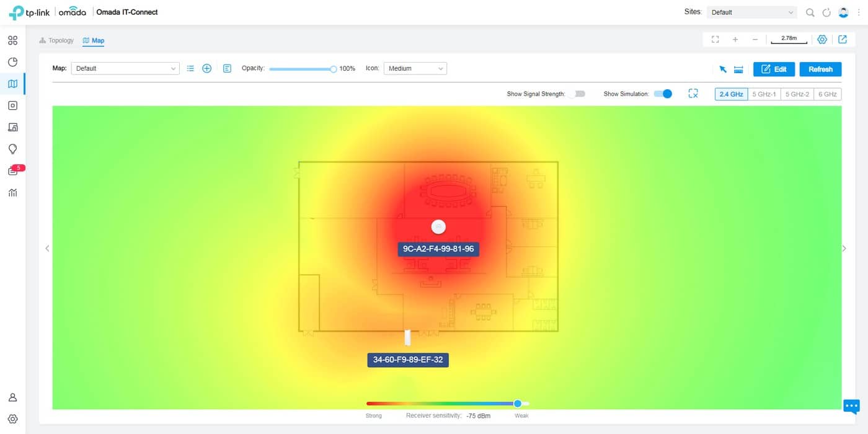The width and height of the screenshot is (868, 434).
Task: Switch to the Topology tab
Action: 56,40
